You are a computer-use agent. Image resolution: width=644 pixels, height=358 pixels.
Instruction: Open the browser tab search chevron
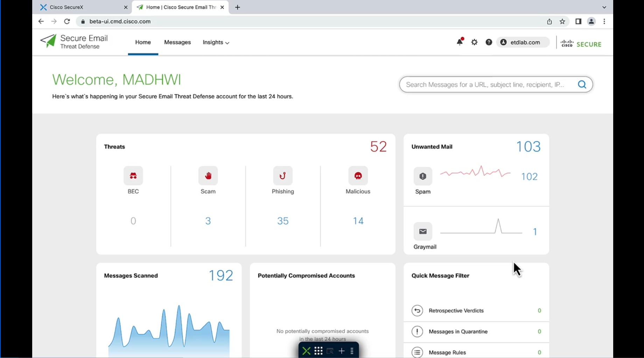604,7
